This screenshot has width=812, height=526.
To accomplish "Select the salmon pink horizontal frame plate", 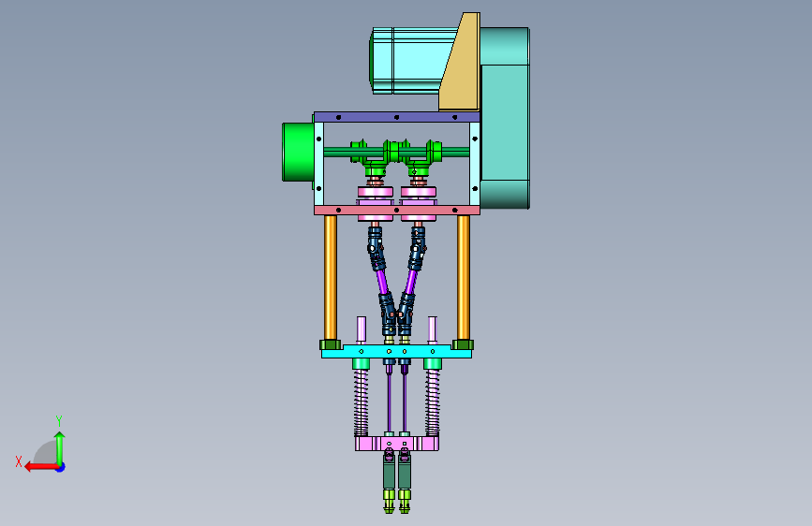I will coord(397,211).
